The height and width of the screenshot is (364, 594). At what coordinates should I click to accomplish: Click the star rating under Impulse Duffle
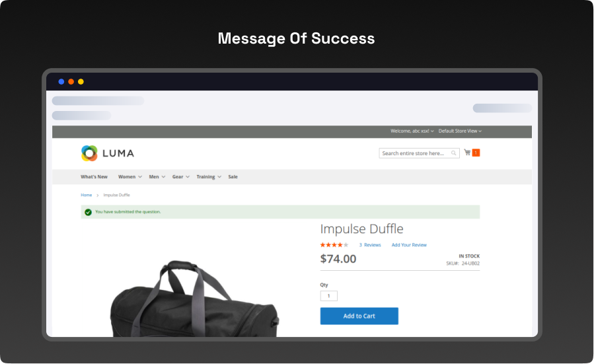(x=334, y=245)
